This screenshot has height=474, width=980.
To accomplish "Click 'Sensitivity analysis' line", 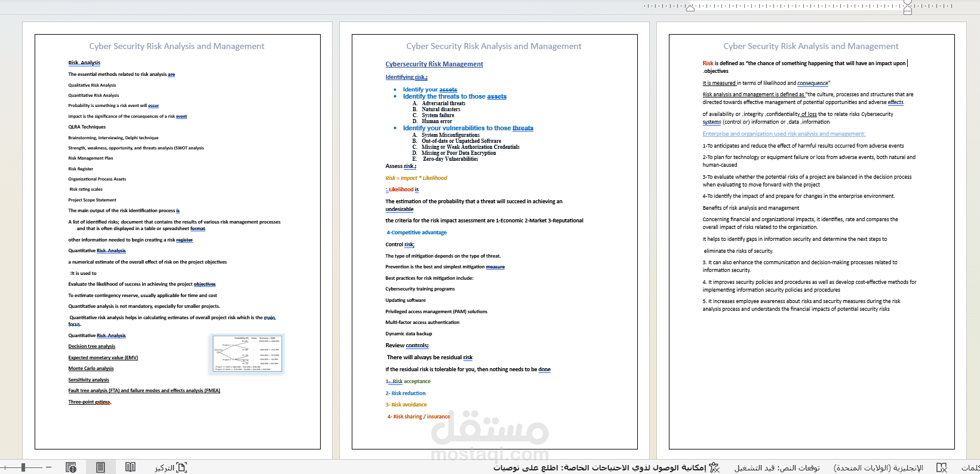I will (88, 380).
